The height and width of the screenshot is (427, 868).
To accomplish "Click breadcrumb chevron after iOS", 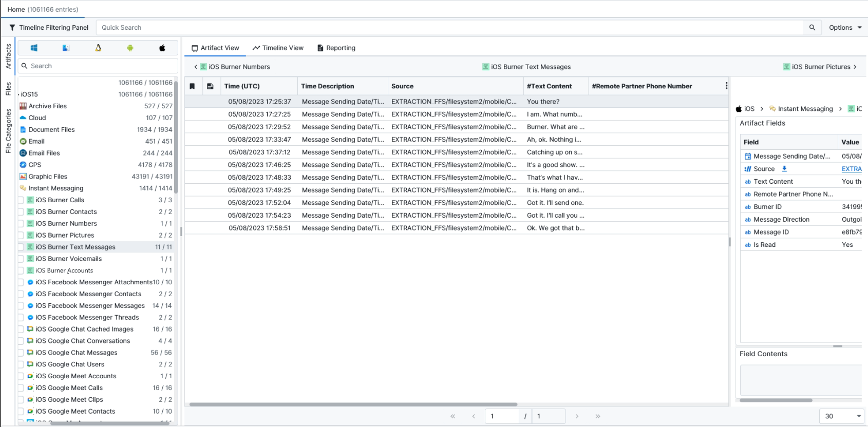I will click(x=762, y=109).
